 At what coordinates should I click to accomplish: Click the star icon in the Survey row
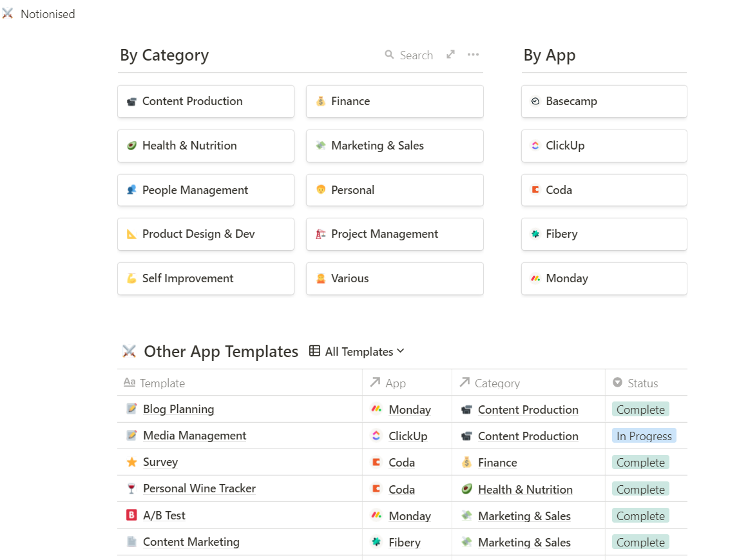(x=131, y=462)
